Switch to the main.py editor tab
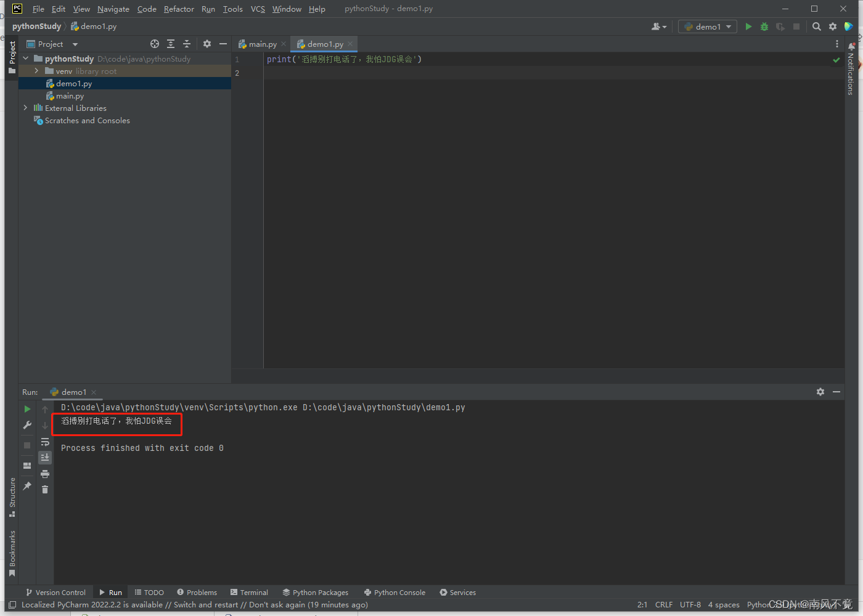The image size is (863, 616). (263, 44)
